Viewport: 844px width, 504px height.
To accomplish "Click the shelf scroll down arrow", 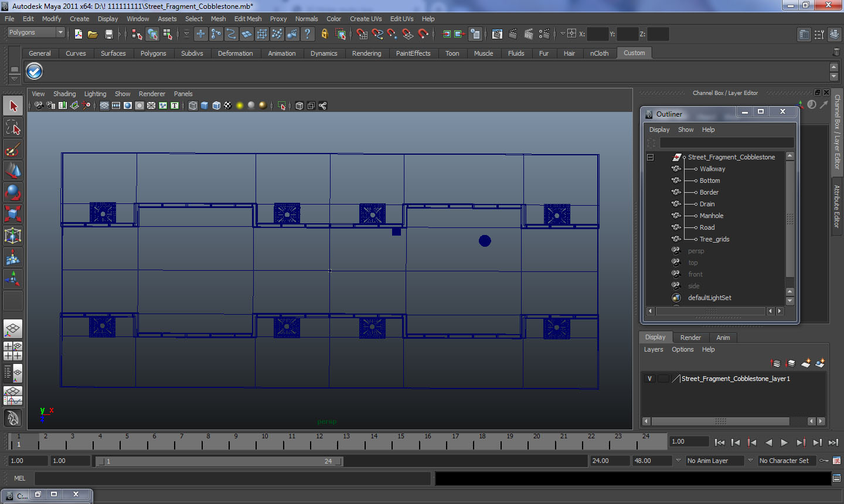I will (833, 77).
